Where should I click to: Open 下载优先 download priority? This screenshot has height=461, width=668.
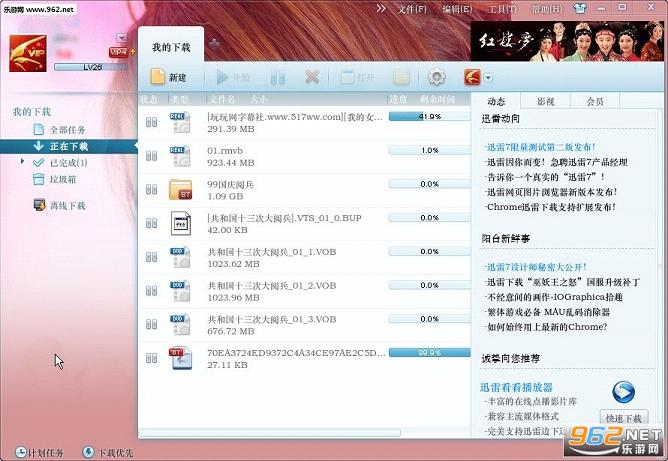(107, 452)
